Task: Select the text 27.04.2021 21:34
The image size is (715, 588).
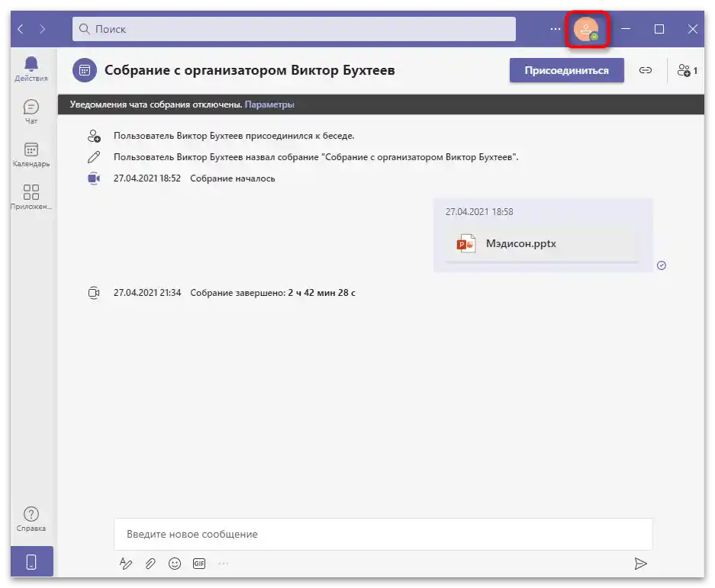Action: (x=147, y=293)
